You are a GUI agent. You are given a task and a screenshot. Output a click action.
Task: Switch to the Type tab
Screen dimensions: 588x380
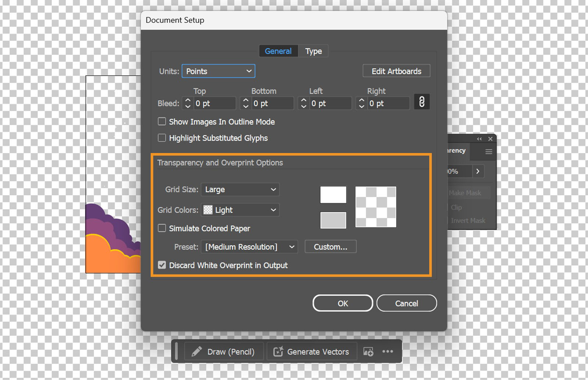point(313,51)
